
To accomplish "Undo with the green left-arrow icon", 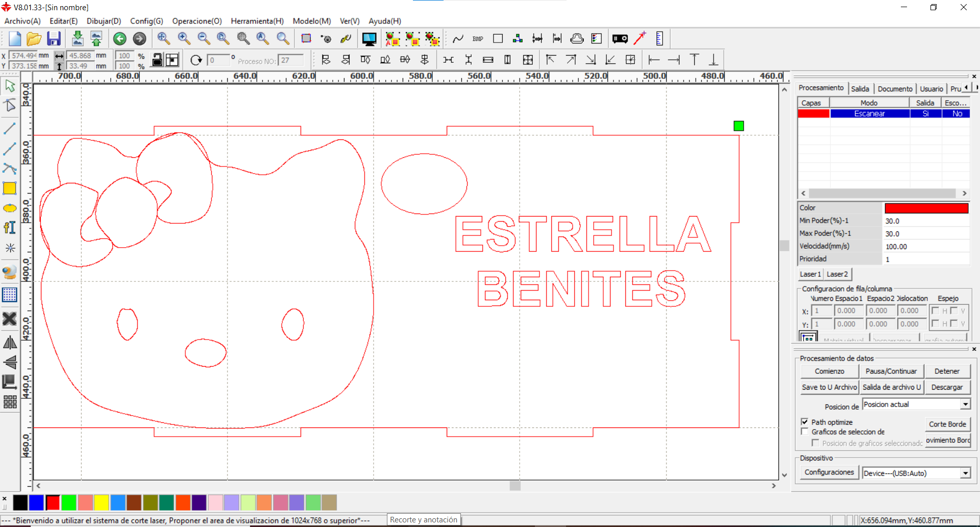I will point(120,39).
